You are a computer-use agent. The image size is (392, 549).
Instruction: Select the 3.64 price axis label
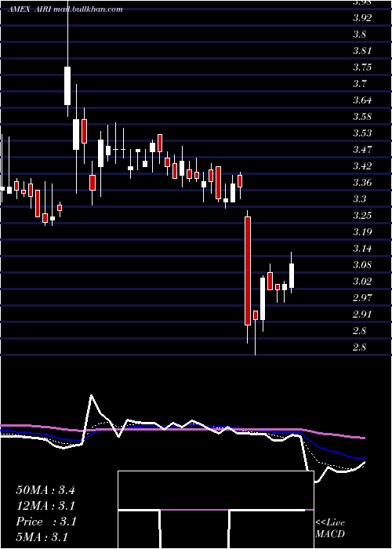pos(362,100)
